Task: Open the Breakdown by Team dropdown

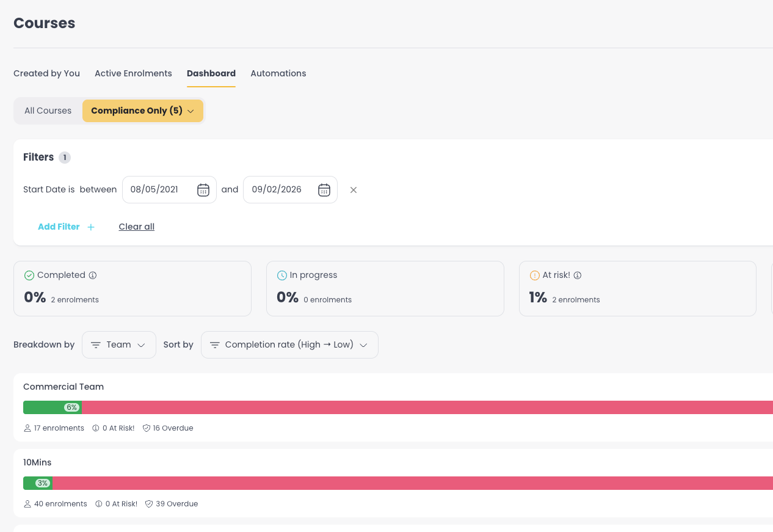Action: coord(119,345)
